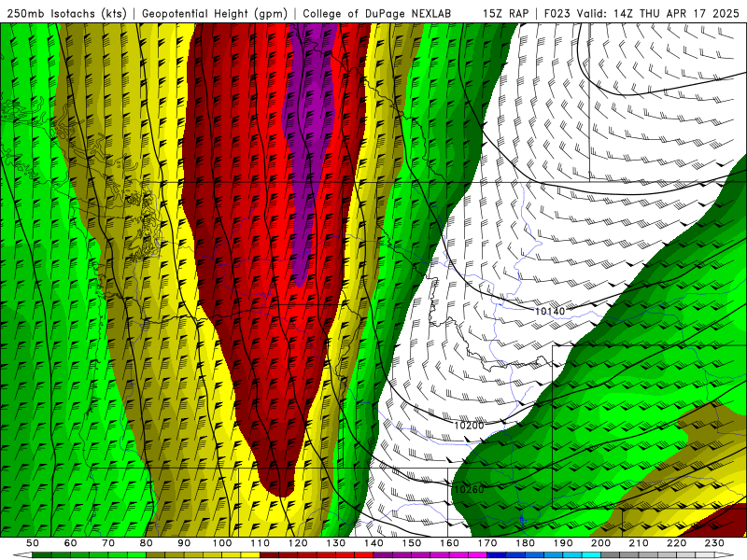Image resolution: width=747 pixels, height=560 pixels.
Task: Click the '250mb Isotachs (kts)' title text
Action: tap(66, 13)
